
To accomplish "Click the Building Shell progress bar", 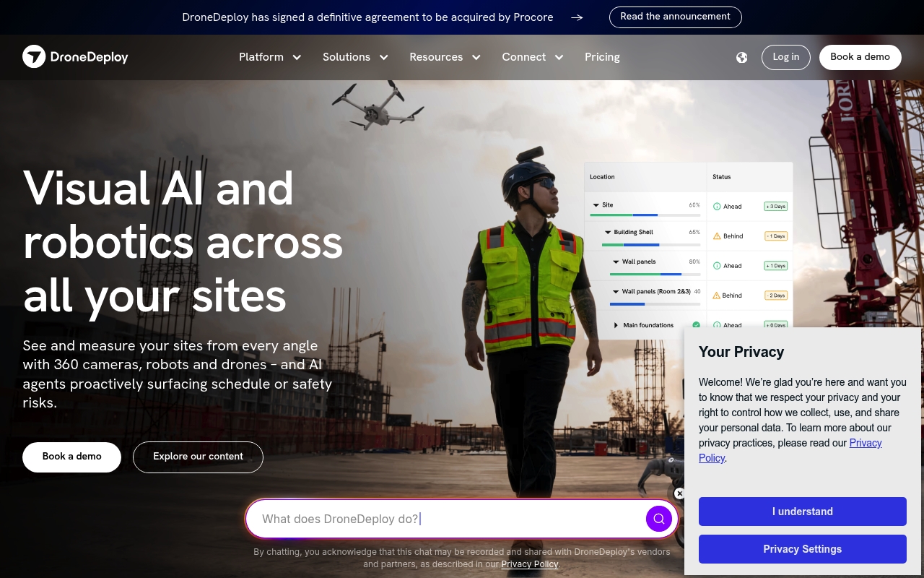I will [650, 245].
